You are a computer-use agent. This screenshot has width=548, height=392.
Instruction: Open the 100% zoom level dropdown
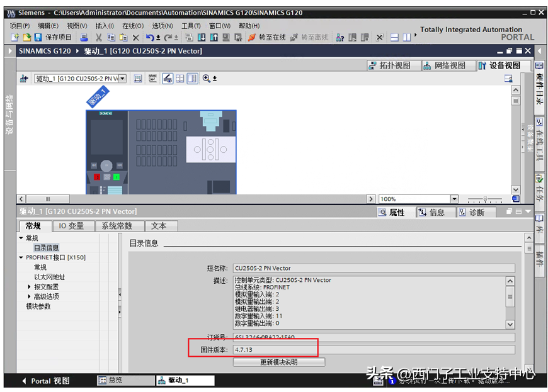pos(454,199)
